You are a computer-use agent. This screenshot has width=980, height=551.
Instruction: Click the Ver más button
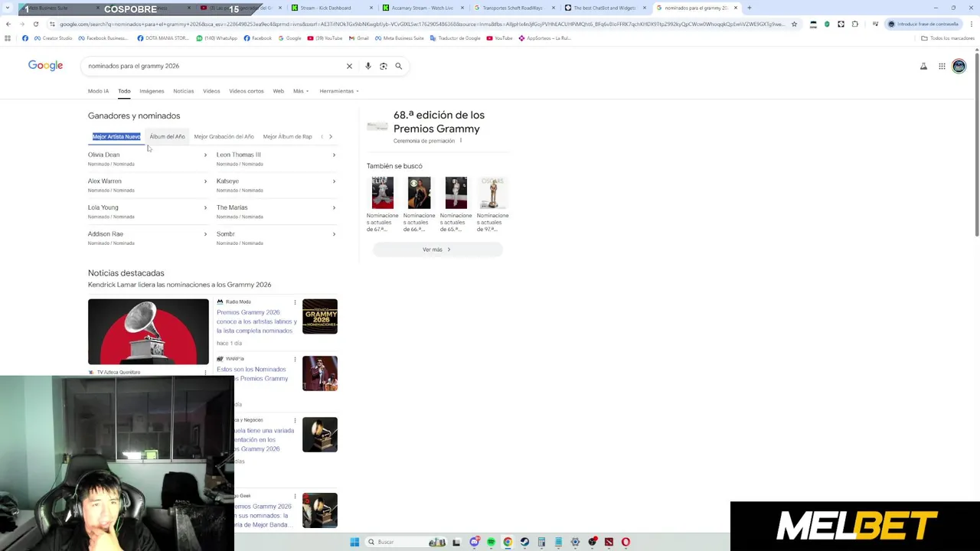tap(437, 249)
